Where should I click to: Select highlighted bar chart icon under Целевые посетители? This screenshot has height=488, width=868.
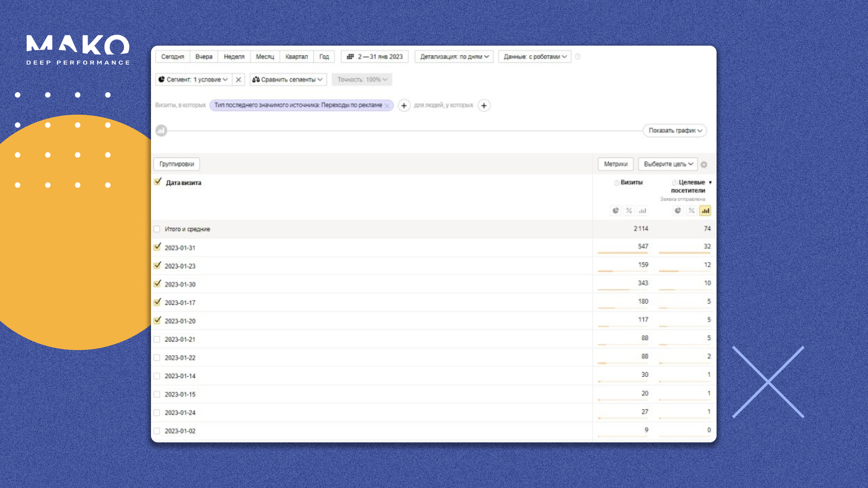(x=705, y=211)
